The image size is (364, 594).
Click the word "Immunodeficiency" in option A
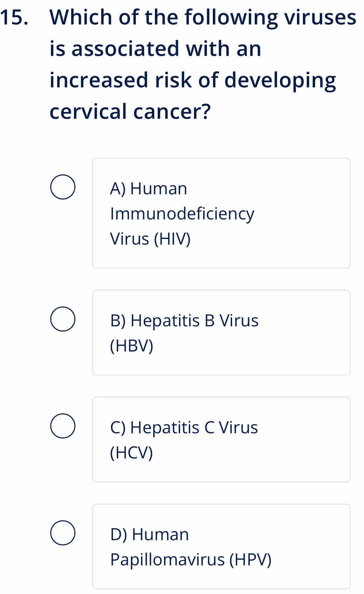[182, 213]
